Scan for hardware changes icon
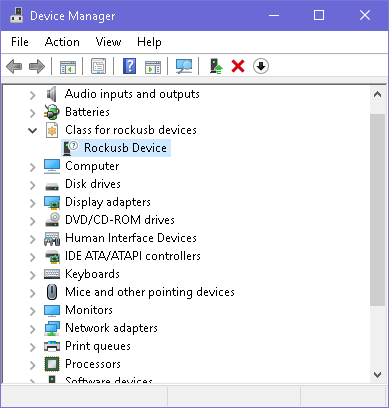 pyautogui.click(x=184, y=66)
